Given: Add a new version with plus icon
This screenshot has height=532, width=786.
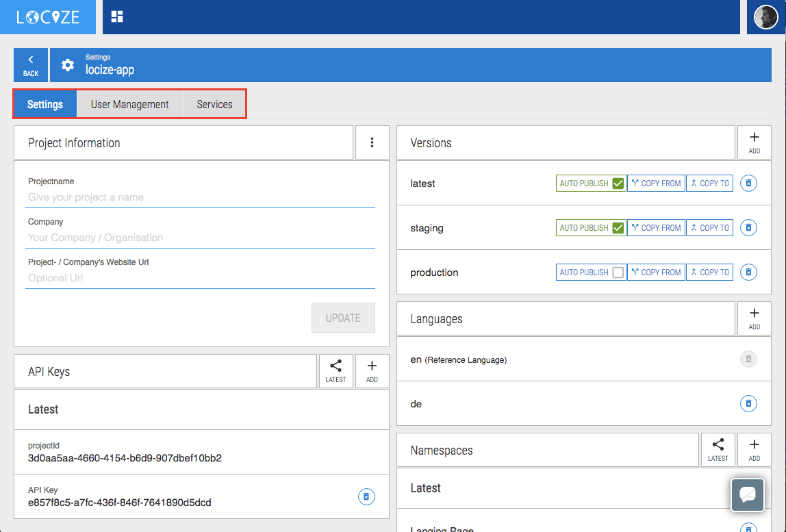Looking at the screenshot, I should pyautogui.click(x=754, y=142).
